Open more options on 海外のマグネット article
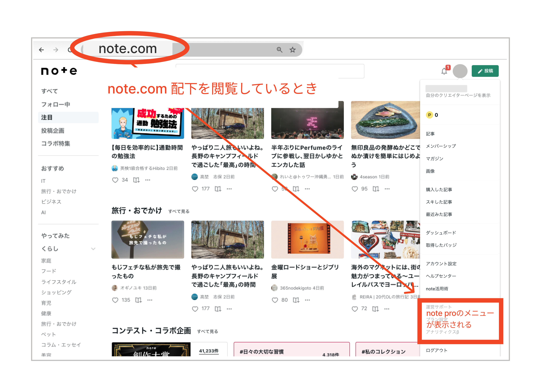This screenshot has width=541, height=392. point(387,309)
